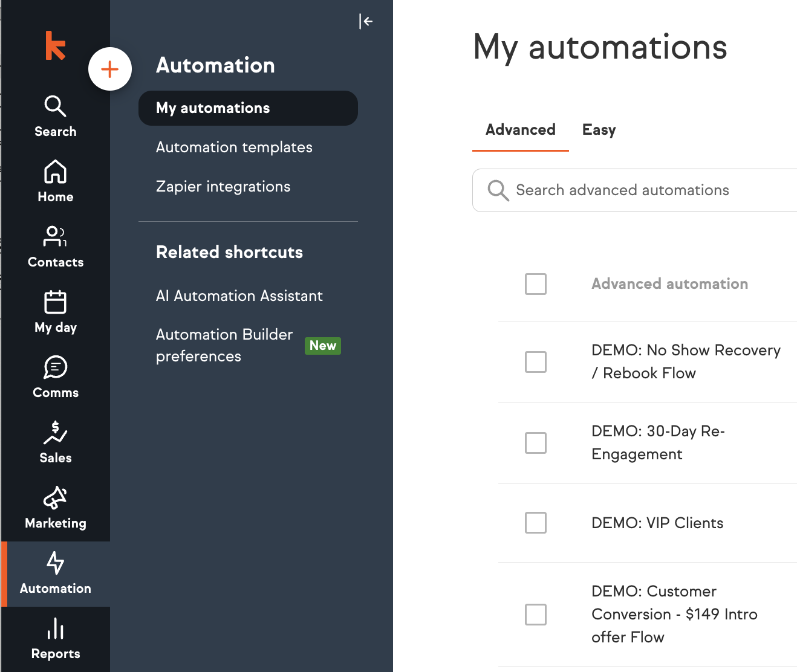
Task: Tick the select-all automations header checkbox
Action: tap(535, 284)
